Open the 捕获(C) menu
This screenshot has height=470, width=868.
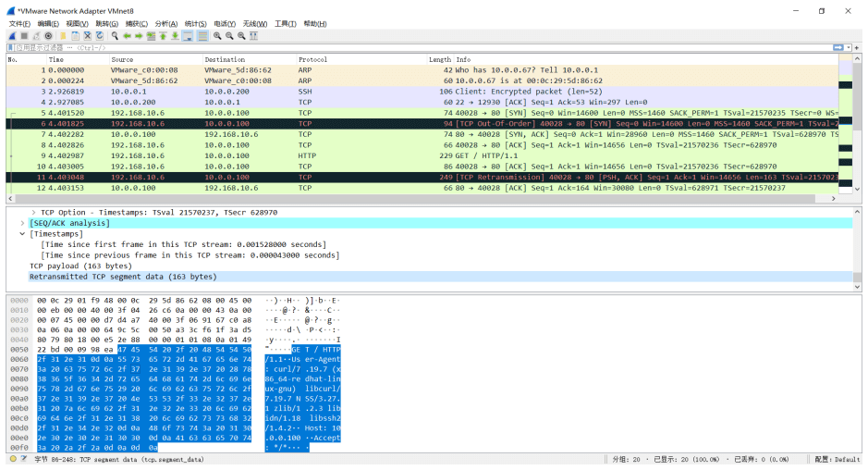(x=137, y=24)
